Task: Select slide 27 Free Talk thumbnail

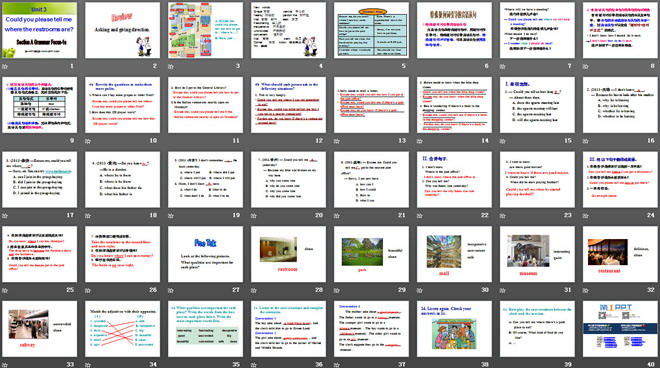Action: [x=205, y=254]
